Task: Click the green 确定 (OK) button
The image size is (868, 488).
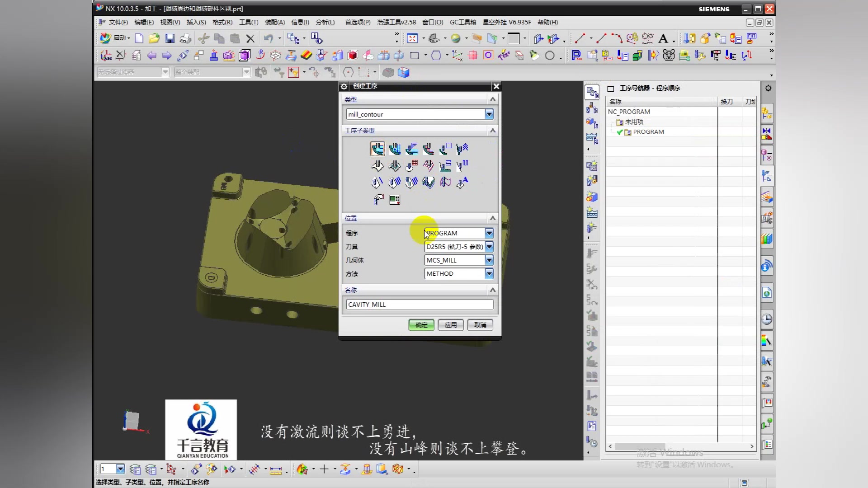Action: [x=421, y=325]
